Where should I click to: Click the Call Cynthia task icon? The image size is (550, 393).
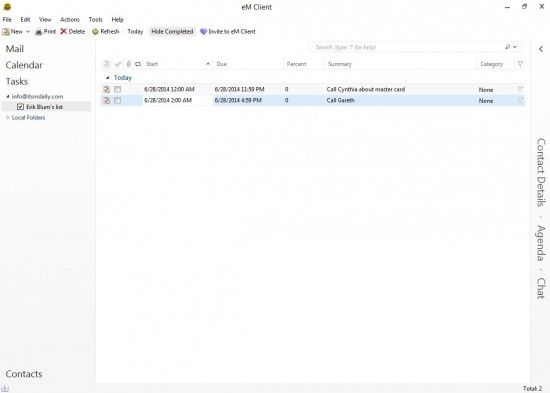coord(107,89)
